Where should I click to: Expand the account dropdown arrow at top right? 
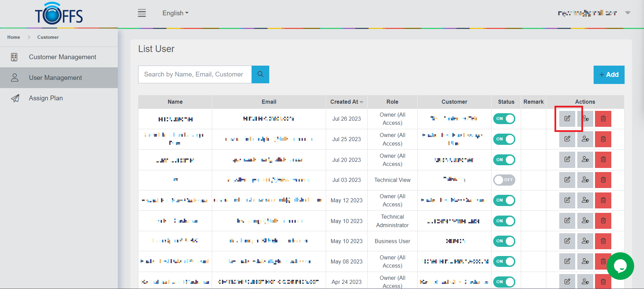click(x=628, y=13)
